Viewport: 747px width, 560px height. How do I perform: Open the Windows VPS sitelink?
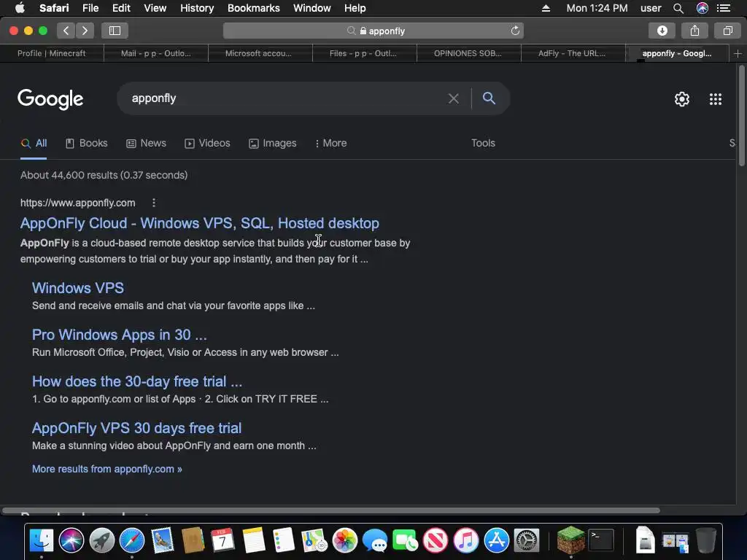coord(77,288)
